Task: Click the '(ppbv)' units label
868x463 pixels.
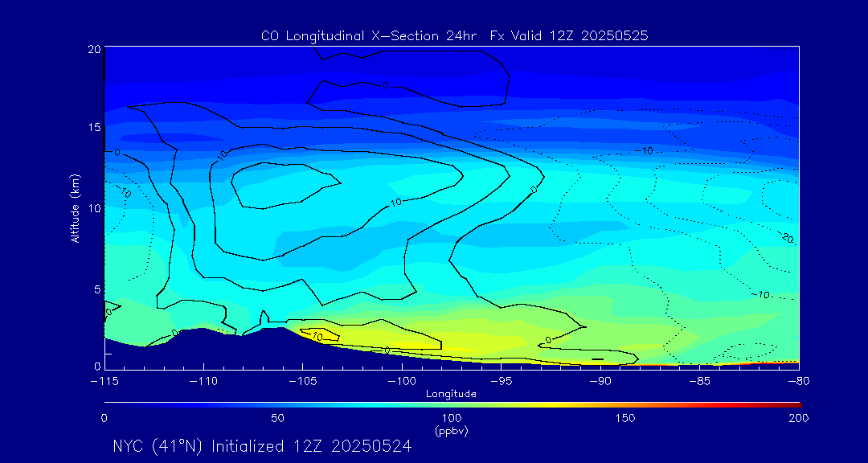Action: point(451,430)
